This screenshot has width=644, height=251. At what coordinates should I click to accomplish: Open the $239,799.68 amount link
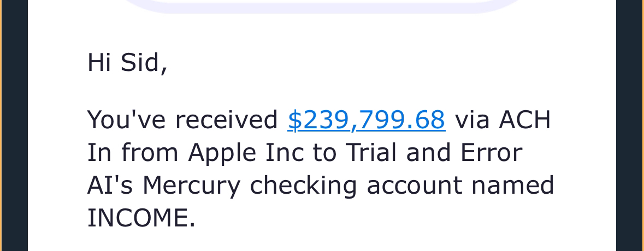[x=366, y=120]
